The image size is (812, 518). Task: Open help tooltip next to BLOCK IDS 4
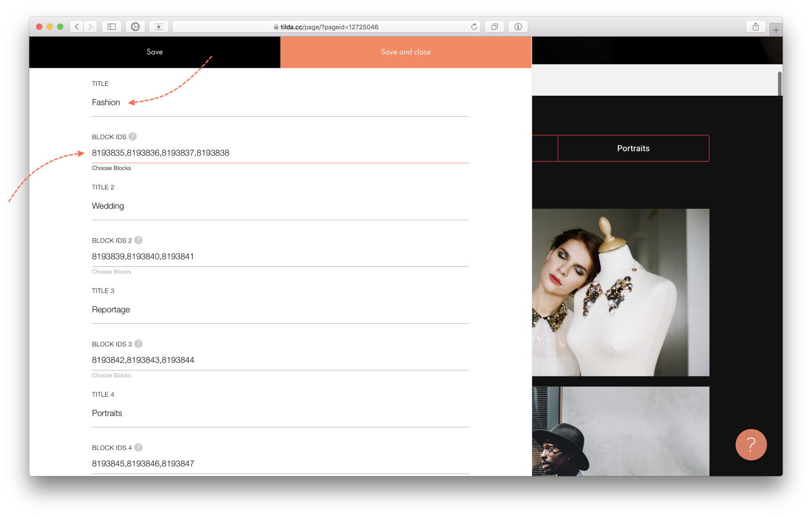point(138,447)
